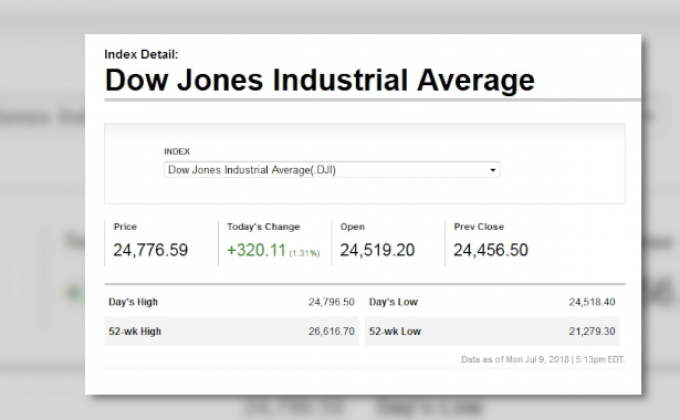Open the Dow Jones Industrial Average(.DJI) index dropdown
This screenshot has width=680, height=420.
330,171
